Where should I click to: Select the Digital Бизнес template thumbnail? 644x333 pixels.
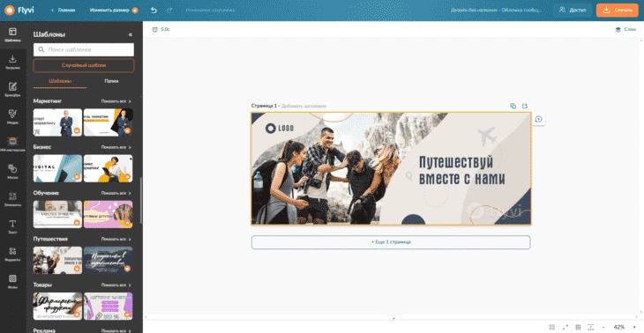tap(57, 168)
